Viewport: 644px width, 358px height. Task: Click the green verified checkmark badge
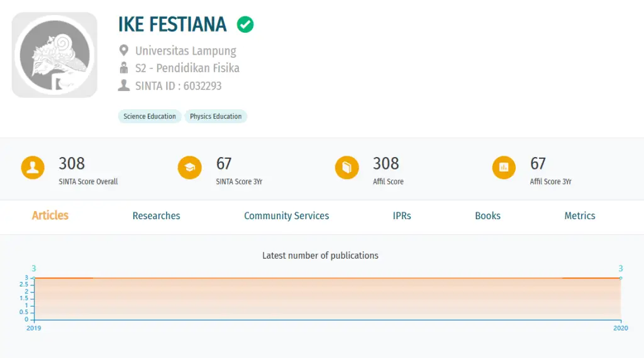(245, 24)
